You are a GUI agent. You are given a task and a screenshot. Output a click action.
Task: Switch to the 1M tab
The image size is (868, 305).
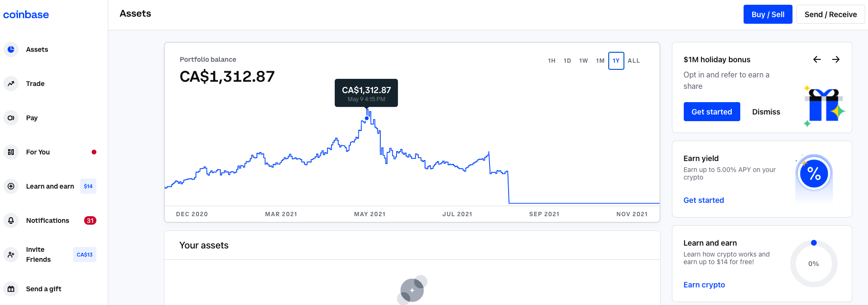[x=600, y=61]
